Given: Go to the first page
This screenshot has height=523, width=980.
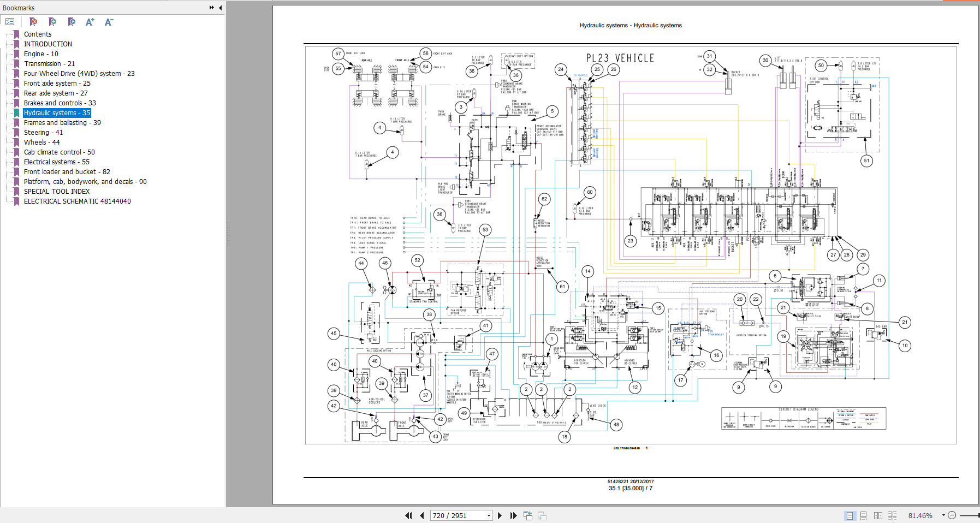Looking at the screenshot, I should click(408, 515).
